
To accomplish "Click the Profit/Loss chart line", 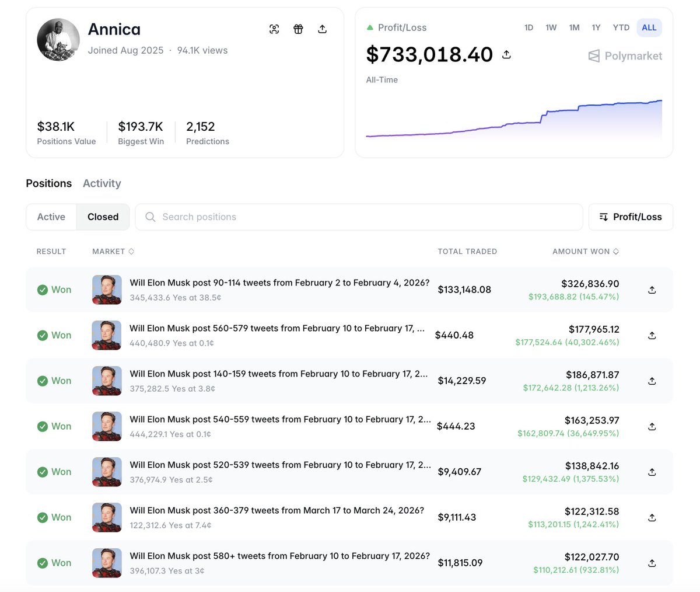I will 513,120.
